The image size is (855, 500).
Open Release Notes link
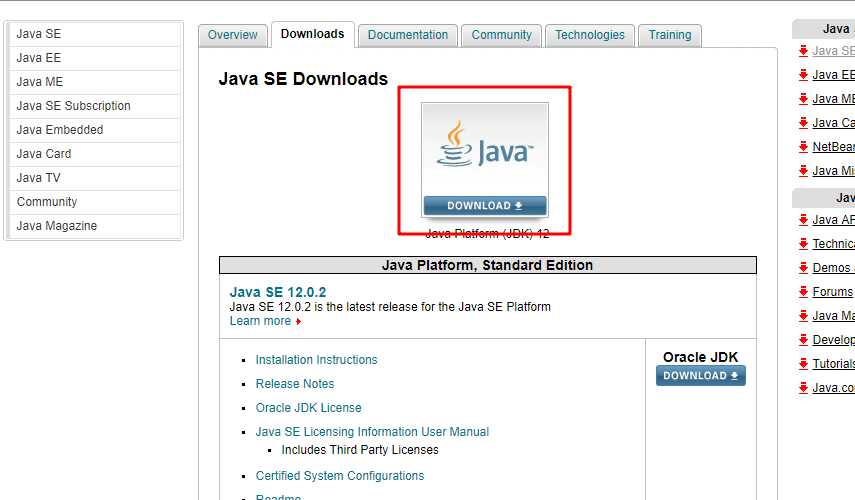point(294,384)
